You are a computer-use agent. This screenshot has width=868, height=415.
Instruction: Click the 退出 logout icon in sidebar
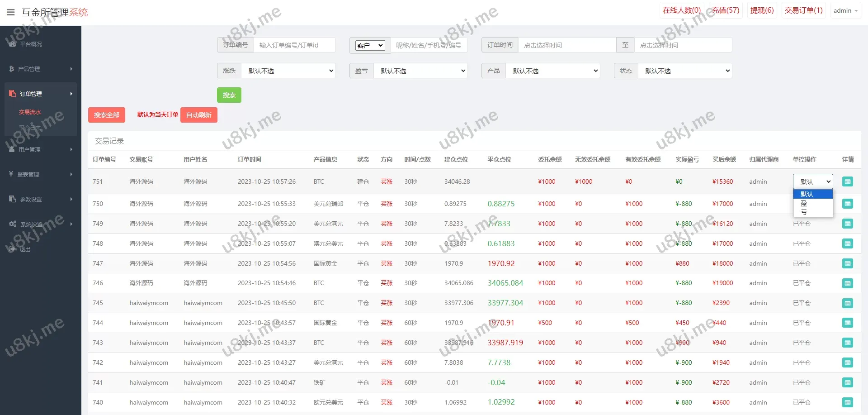click(x=11, y=249)
